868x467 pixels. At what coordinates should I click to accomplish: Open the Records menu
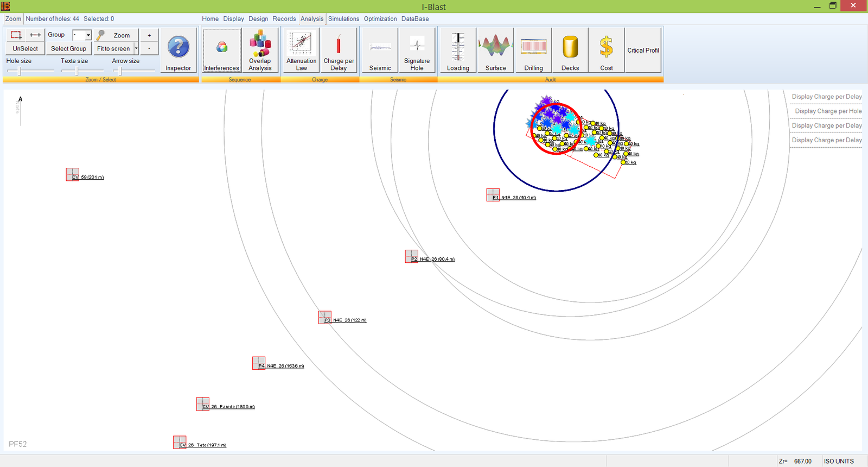coord(284,18)
